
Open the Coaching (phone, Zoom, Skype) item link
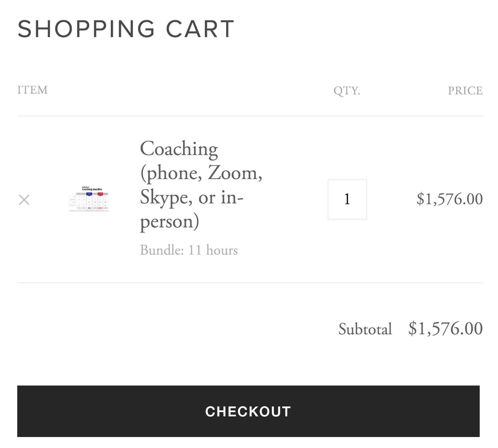point(201,185)
